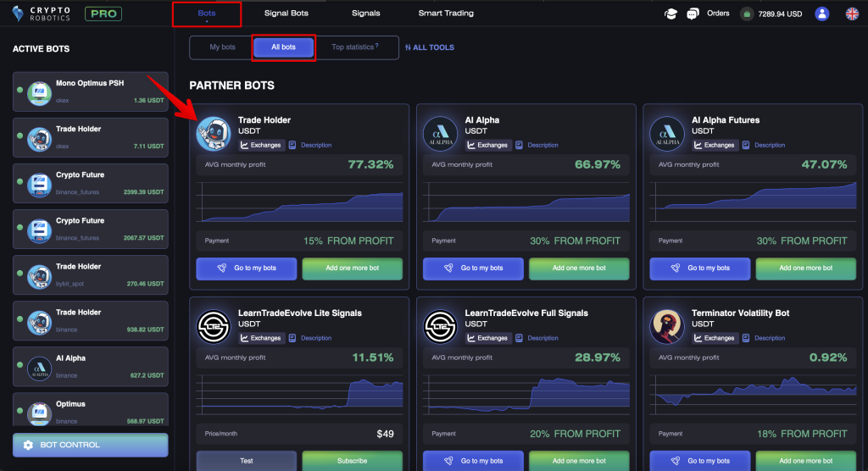The width and height of the screenshot is (868, 471).
Task: Click Subscribe on LearnTradeEvolve Lite Signals
Action: point(353,461)
